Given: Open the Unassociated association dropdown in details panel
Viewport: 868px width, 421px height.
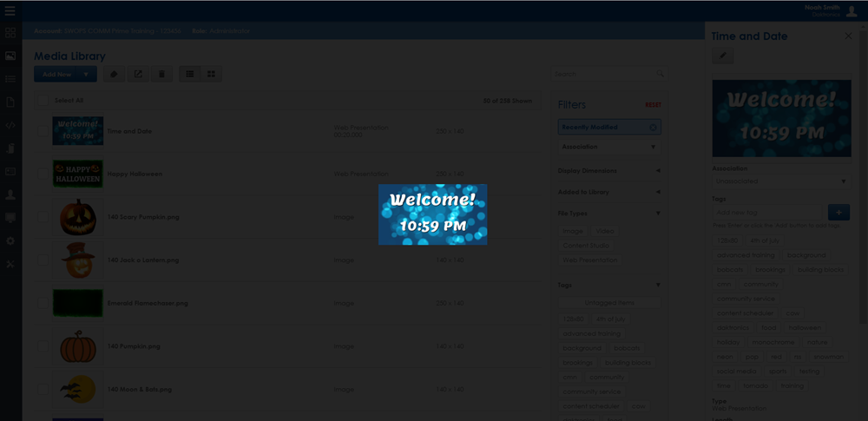Looking at the screenshot, I should pyautogui.click(x=781, y=181).
